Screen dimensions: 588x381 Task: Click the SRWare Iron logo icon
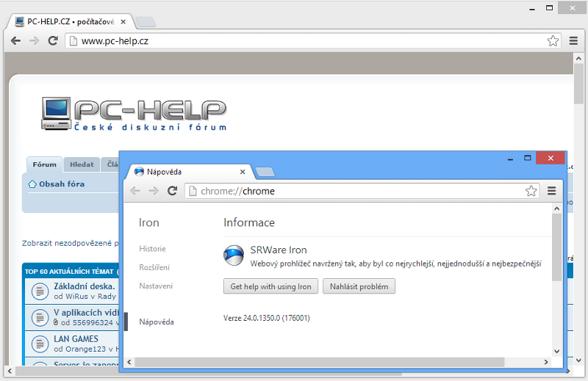pyautogui.click(x=234, y=255)
